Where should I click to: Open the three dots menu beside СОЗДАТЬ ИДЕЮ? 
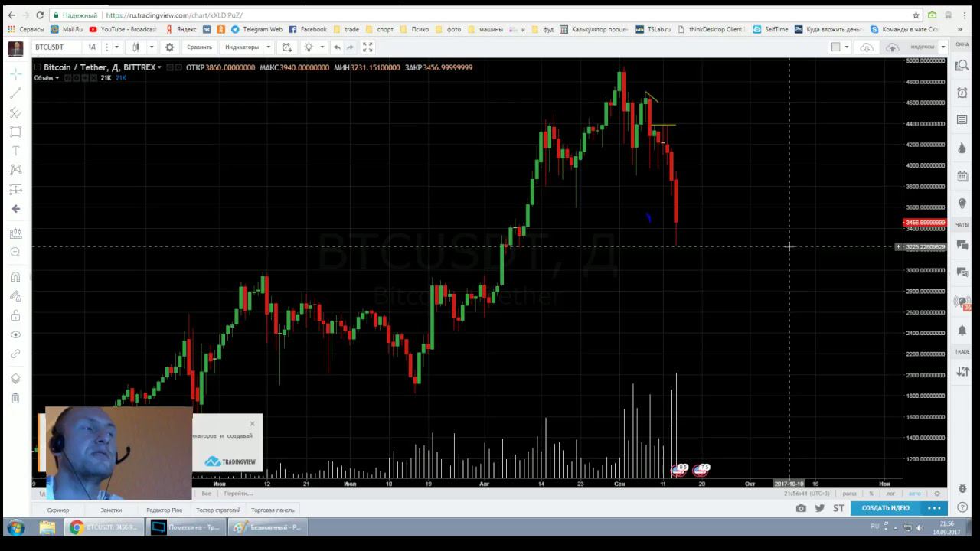point(935,508)
